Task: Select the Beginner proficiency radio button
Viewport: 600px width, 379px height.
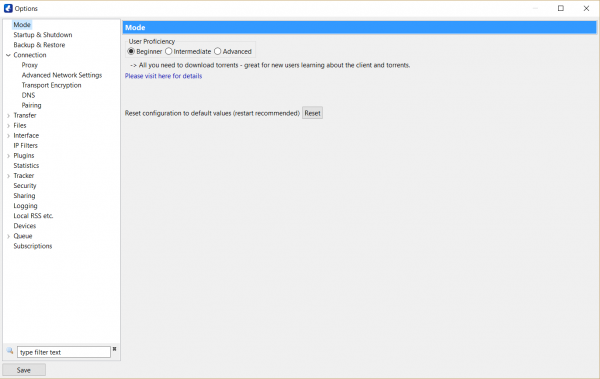Action: (x=131, y=51)
